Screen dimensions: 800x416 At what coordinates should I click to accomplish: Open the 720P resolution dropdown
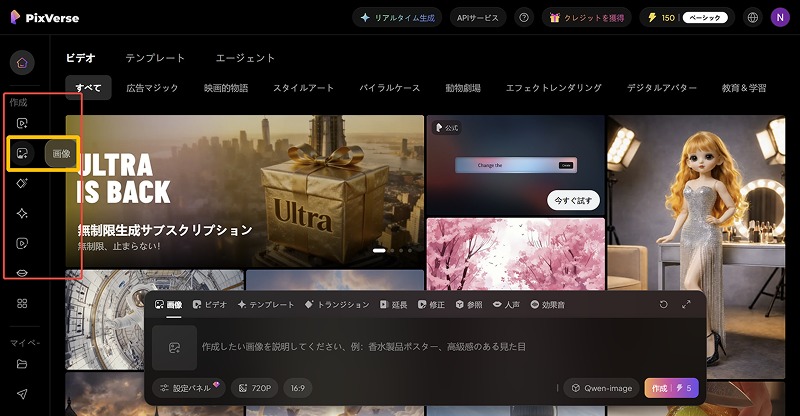[x=255, y=388]
